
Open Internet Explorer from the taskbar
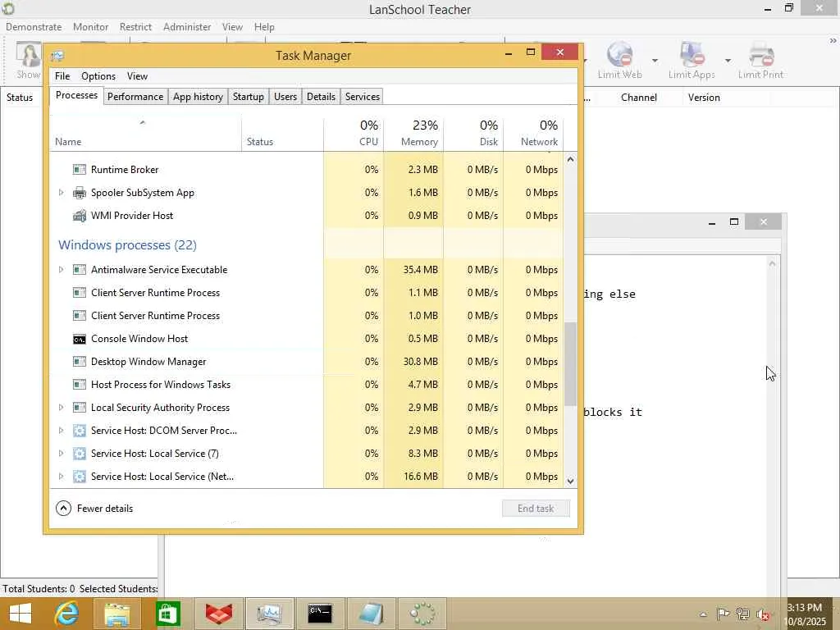click(67, 614)
